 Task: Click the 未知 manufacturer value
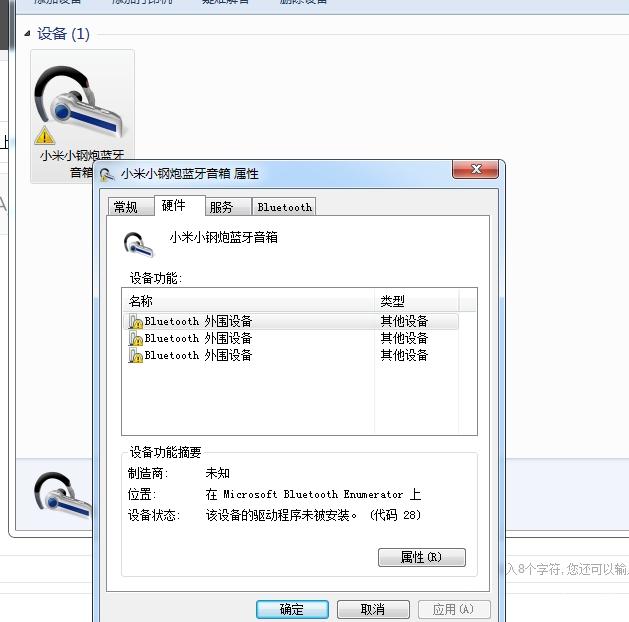[x=217, y=473]
